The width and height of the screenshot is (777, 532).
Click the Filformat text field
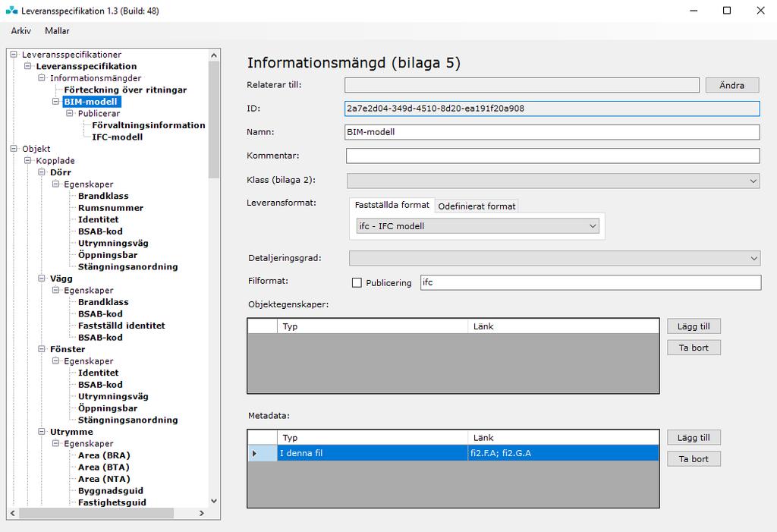(590, 282)
